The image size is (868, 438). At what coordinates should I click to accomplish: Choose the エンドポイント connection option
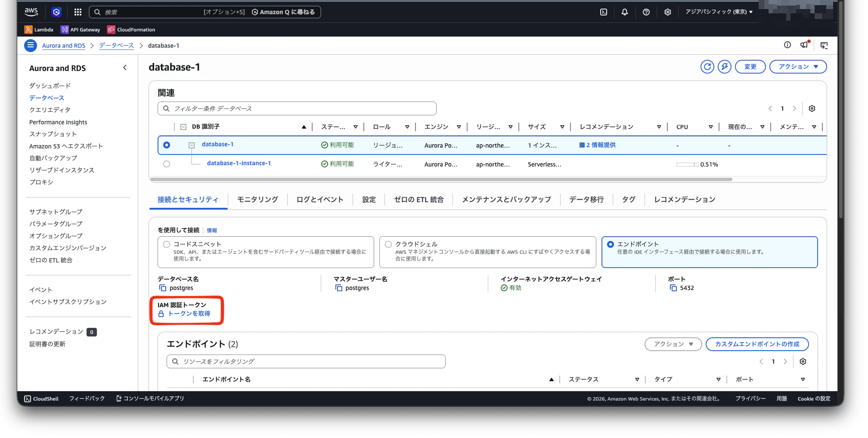pos(611,244)
